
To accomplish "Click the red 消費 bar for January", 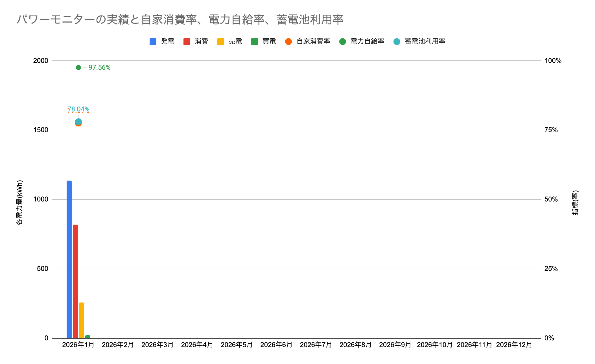I will point(75,282).
